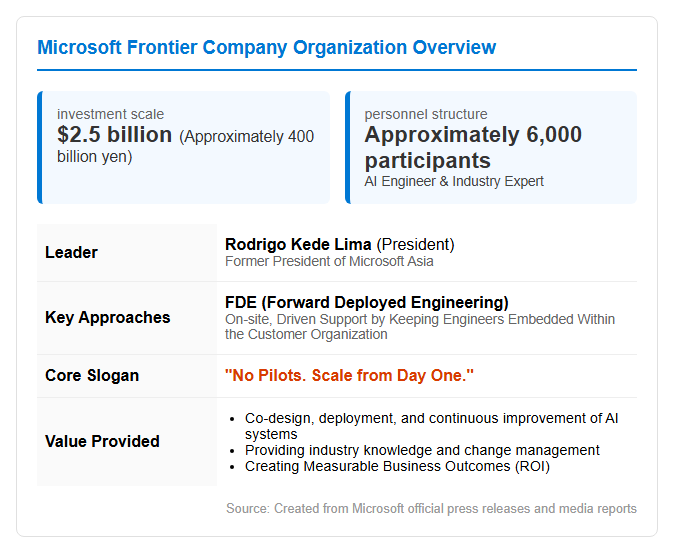
Task: Select the Core Slogan row header
Action: tap(92, 376)
